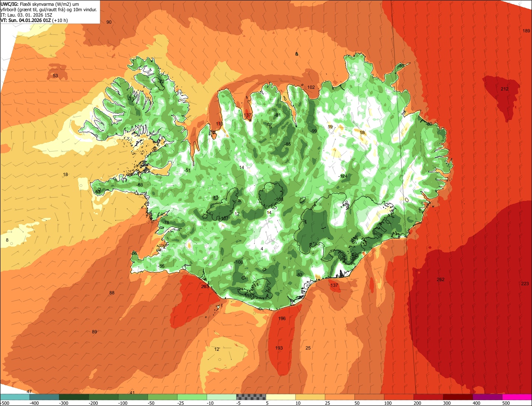This screenshot has height=406, width=532.
Task: Click the value 8 at the left edge
Action: point(7,240)
